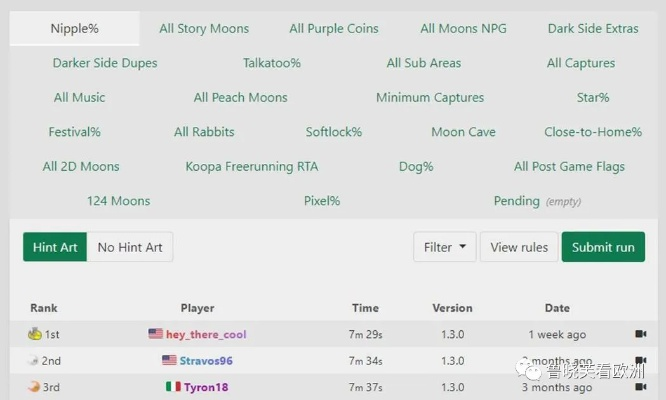Switch to the Hint Art toggle
Image resolution: width=666 pixels, height=400 pixels.
click(x=55, y=247)
